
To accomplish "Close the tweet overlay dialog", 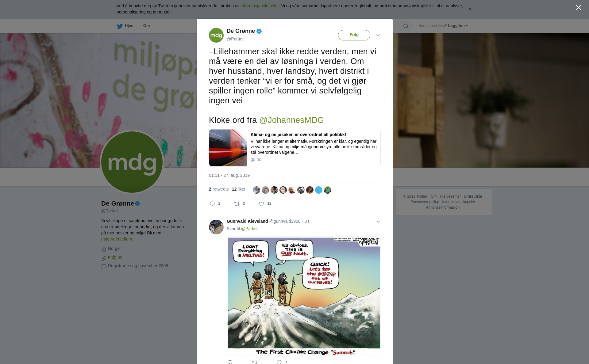I will coord(579,8).
